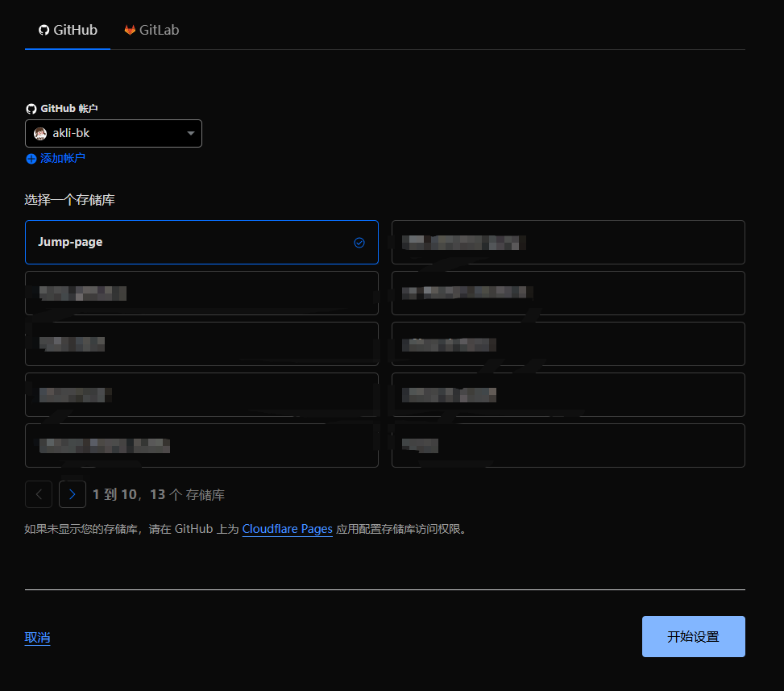Click the GitHub icon next to GitHub 帐户 label
This screenshot has height=691, width=784.
(31, 109)
